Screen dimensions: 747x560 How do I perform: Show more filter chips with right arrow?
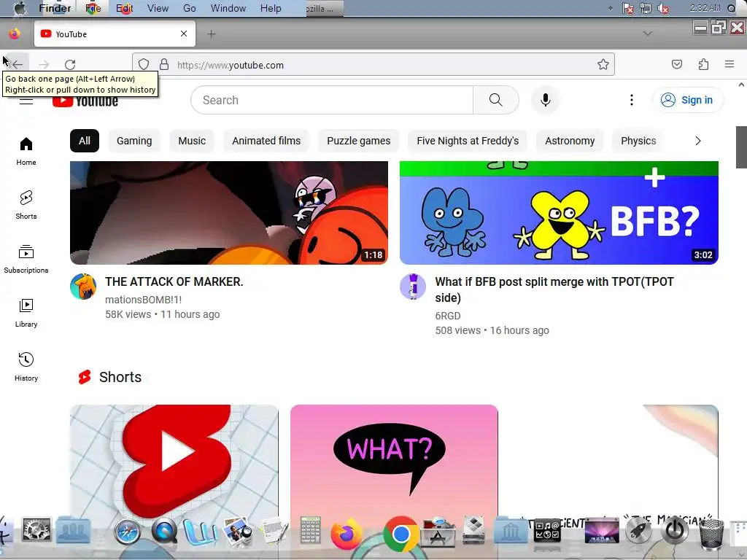click(698, 141)
